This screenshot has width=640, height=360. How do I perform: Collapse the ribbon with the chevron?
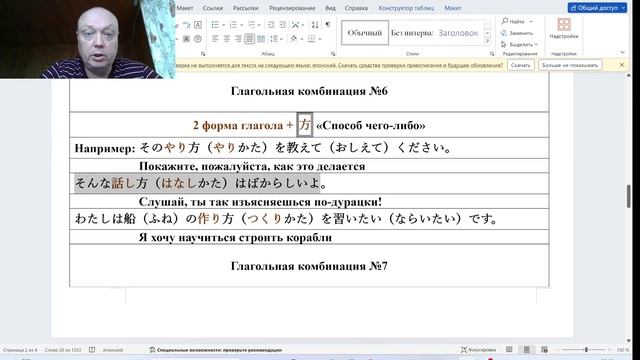[x=622, y=52]
